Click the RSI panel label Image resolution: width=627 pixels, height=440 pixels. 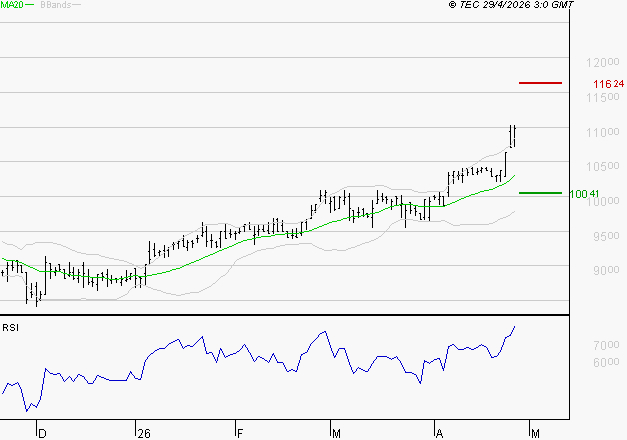tap(10, 328)
